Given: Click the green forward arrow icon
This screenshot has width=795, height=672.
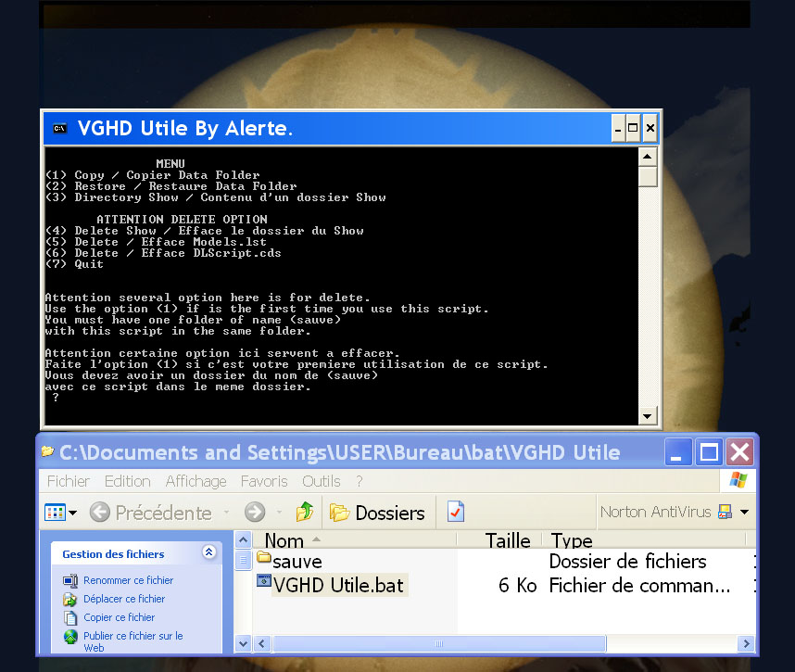Looking at the screenshot, I should coord(255,513).
